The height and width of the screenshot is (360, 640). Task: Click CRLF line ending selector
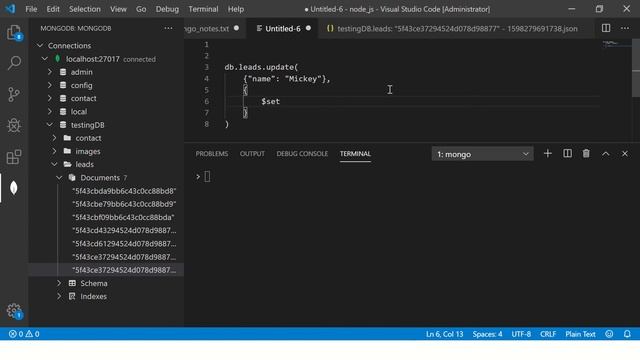(x=548, y=334)
